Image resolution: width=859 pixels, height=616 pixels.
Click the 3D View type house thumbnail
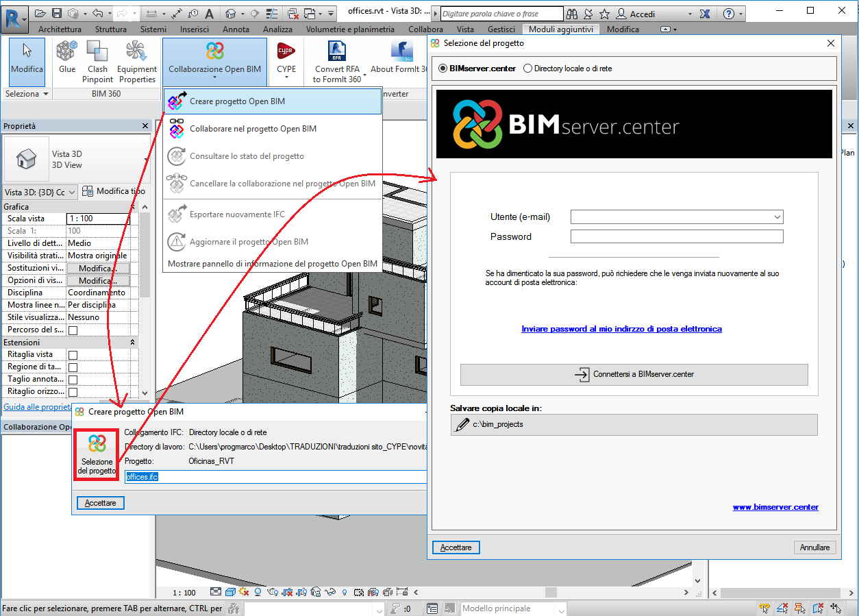[27, 159]
